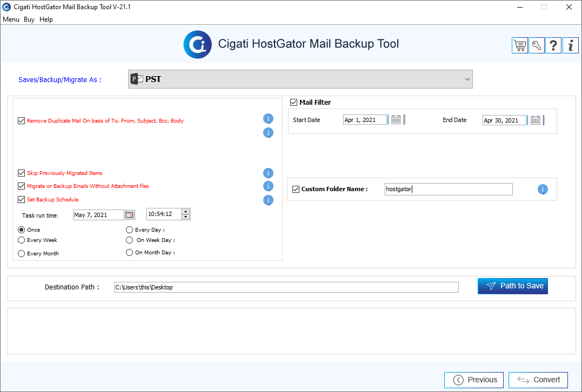Screen dimensions: 582x392
Task: Choose On Week Day radio button
Action: click(x=130, y=240)
